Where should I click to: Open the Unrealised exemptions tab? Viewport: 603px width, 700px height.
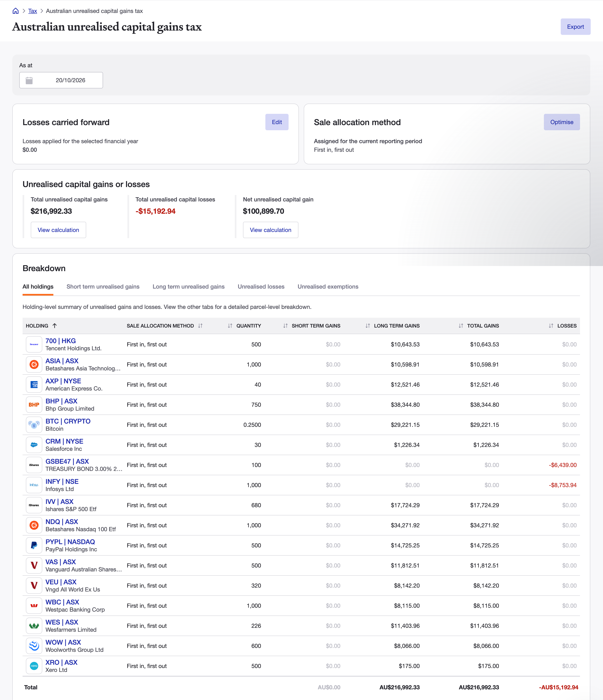(x=328, y=287)
